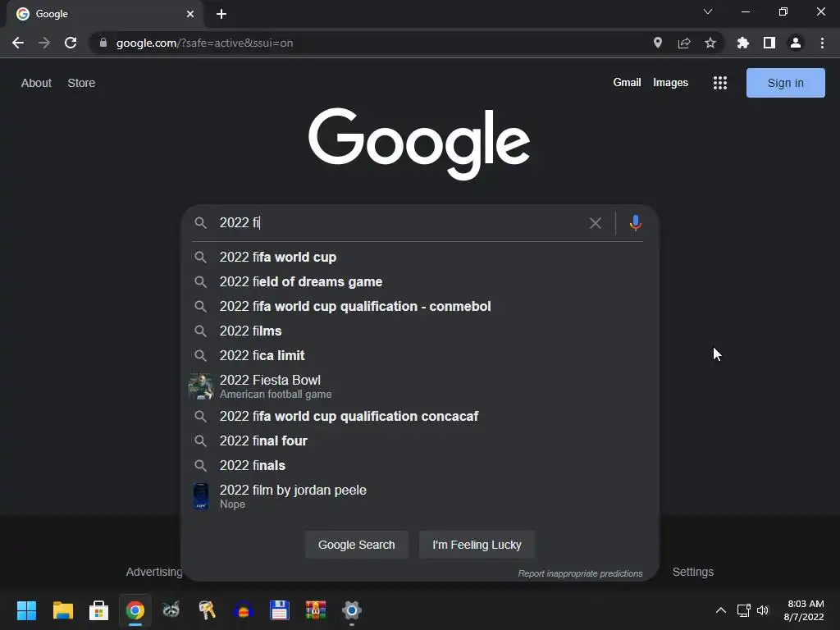
Task: Click the browser forward arrow
Action: (44, 43)
